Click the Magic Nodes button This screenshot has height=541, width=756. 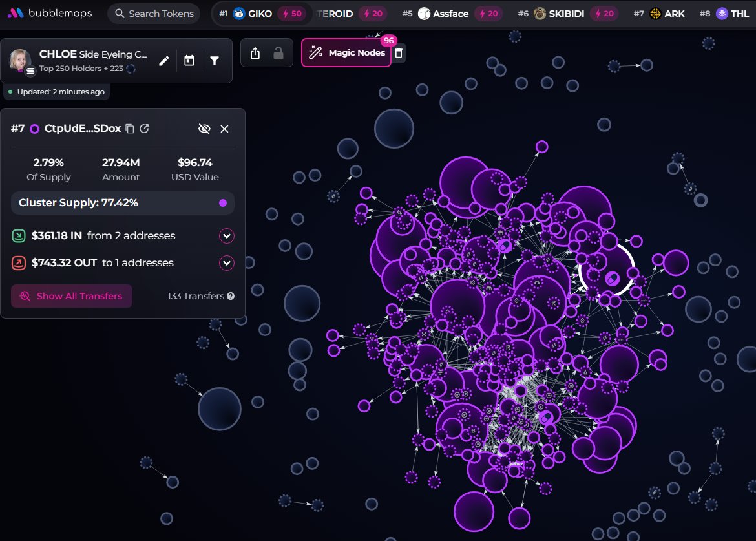click(346, 52)
